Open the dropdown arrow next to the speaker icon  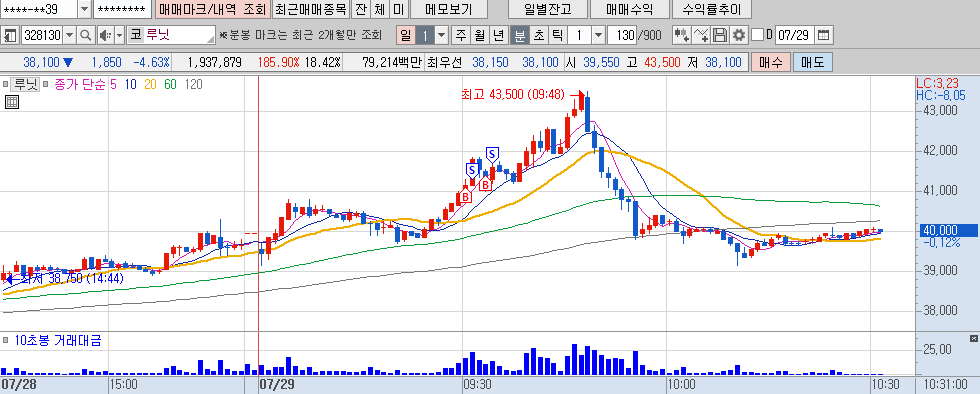click(119, 35)
